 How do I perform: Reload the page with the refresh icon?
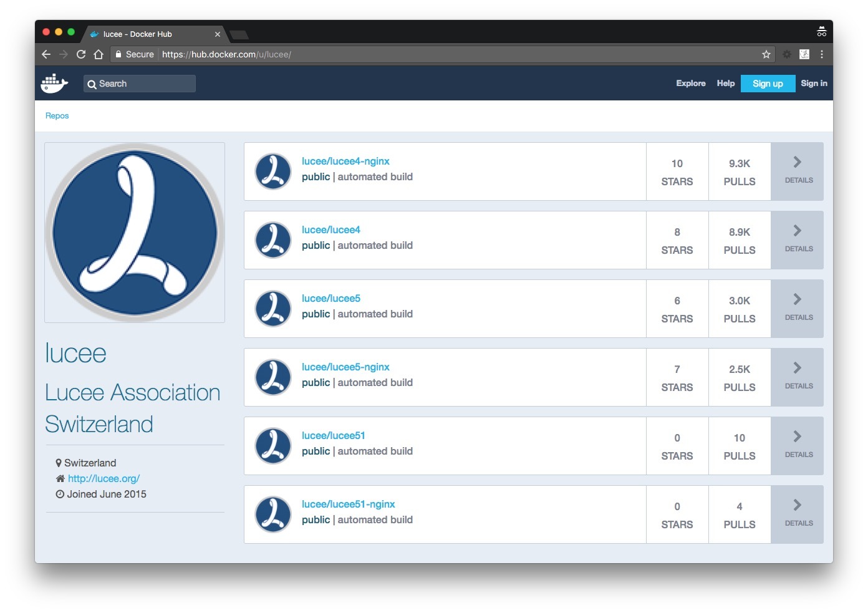(81, 54)
